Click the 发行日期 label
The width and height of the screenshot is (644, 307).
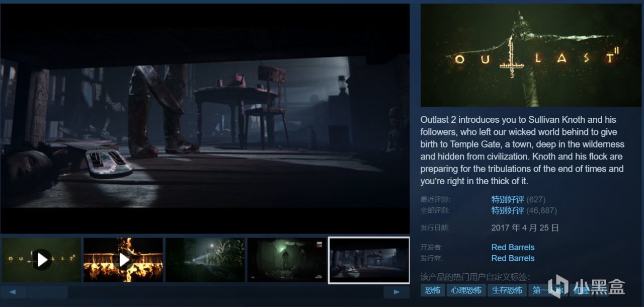pos(435,227)
